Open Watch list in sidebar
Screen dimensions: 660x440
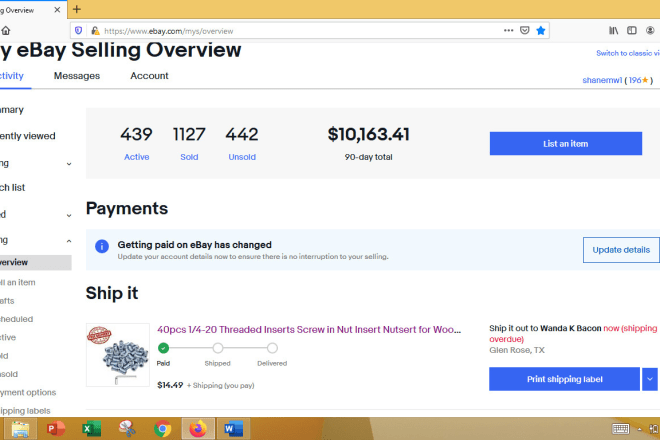click(13, 187)
